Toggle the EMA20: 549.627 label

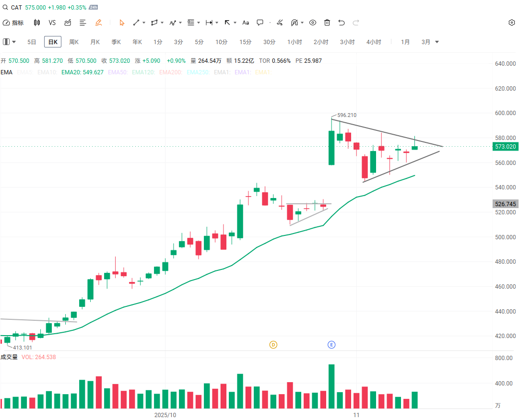point(83,72)
